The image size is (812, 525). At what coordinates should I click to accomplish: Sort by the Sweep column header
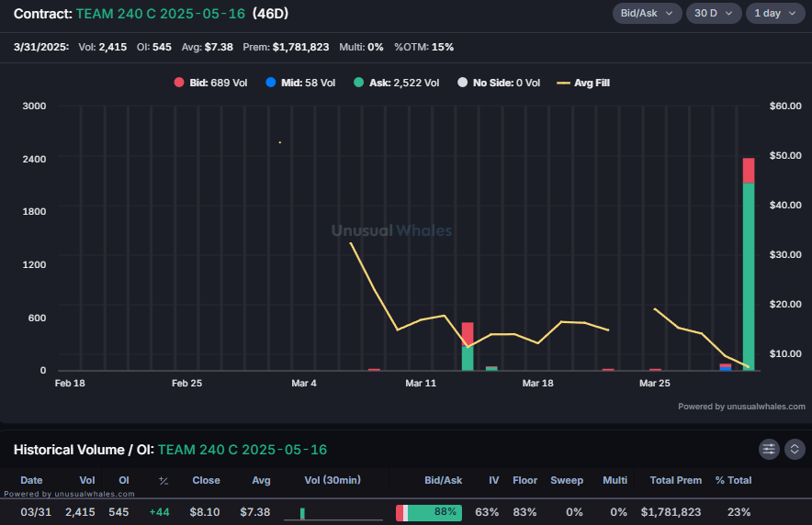[x=567, y=480]
